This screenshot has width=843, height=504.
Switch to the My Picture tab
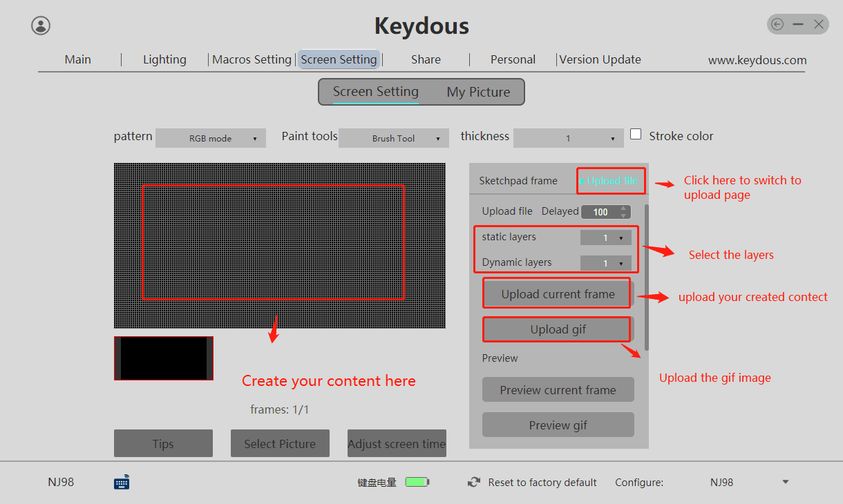click(x=478, y=93)
